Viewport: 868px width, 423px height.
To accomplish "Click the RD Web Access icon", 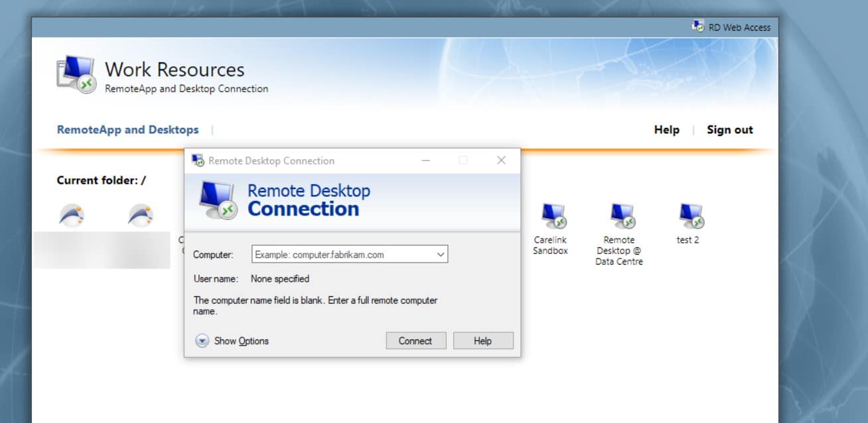I will (698, 27).
